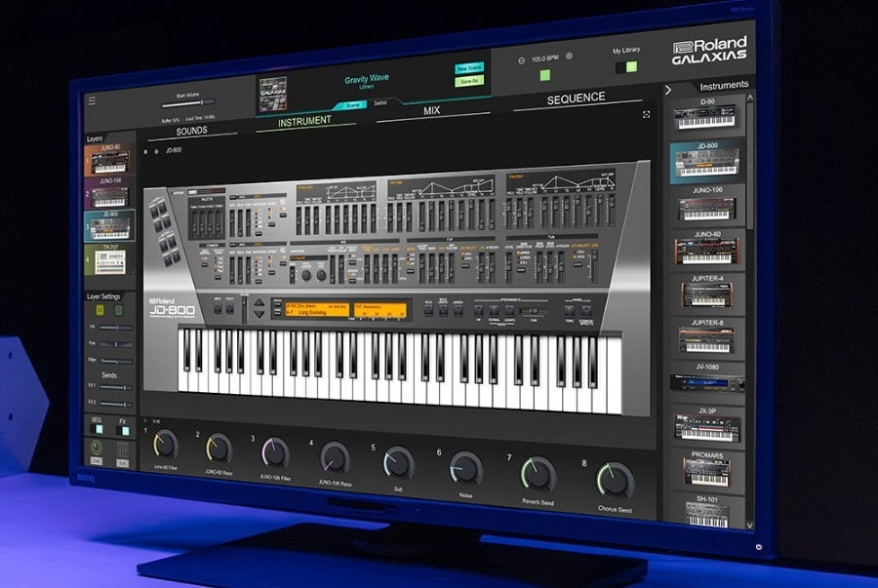Click the mixer faders icon below FX
878x588 pixels.
[x=123, y=450]
